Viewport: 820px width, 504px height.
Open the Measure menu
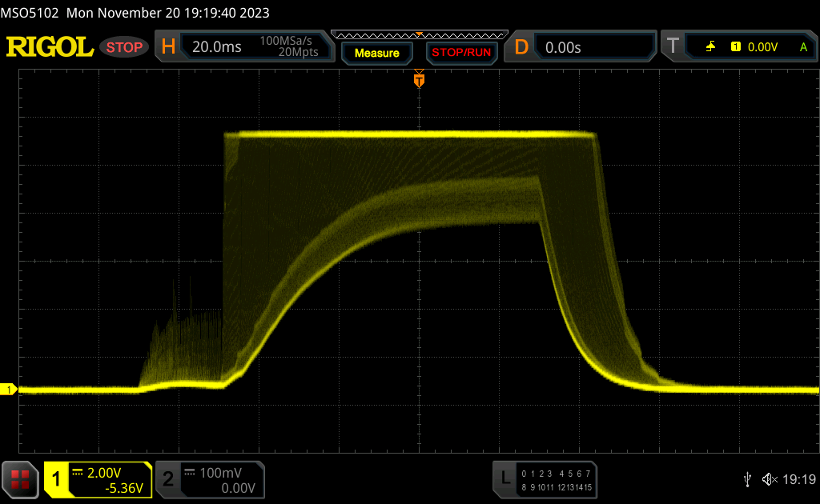376,53
